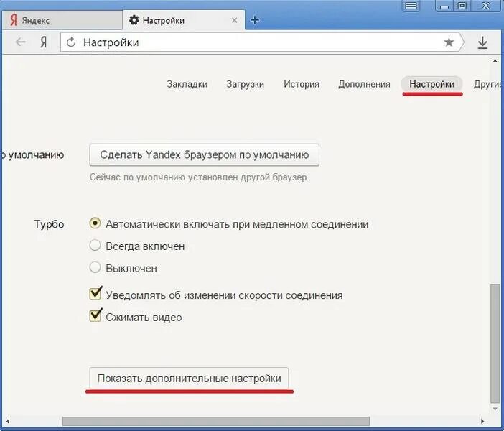Click the scroll down arrow
The image size is (504, 431).
click(495, 409)
